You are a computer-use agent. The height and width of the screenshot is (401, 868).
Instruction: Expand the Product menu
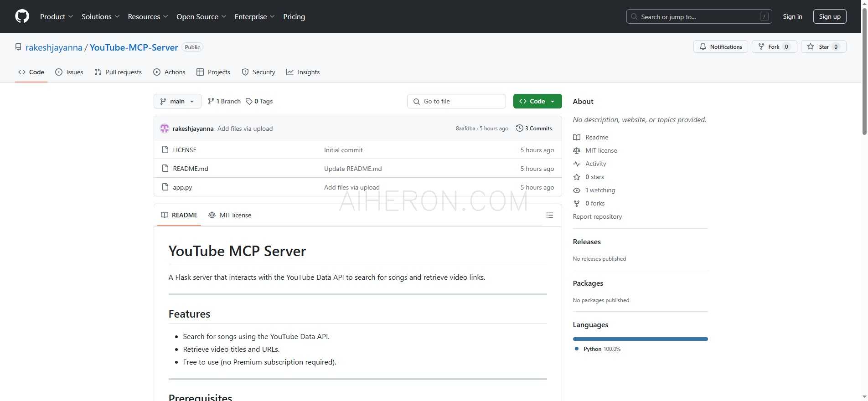[x=56, y=16]
